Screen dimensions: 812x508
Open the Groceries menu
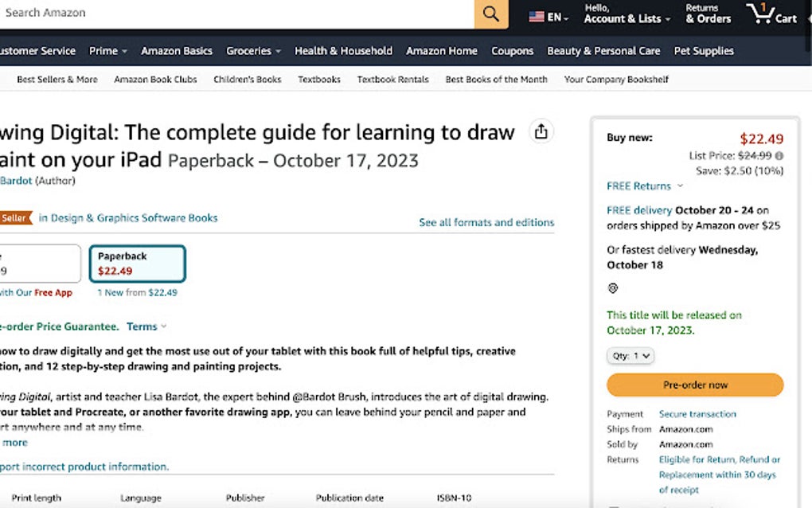[x=249, y=50]
